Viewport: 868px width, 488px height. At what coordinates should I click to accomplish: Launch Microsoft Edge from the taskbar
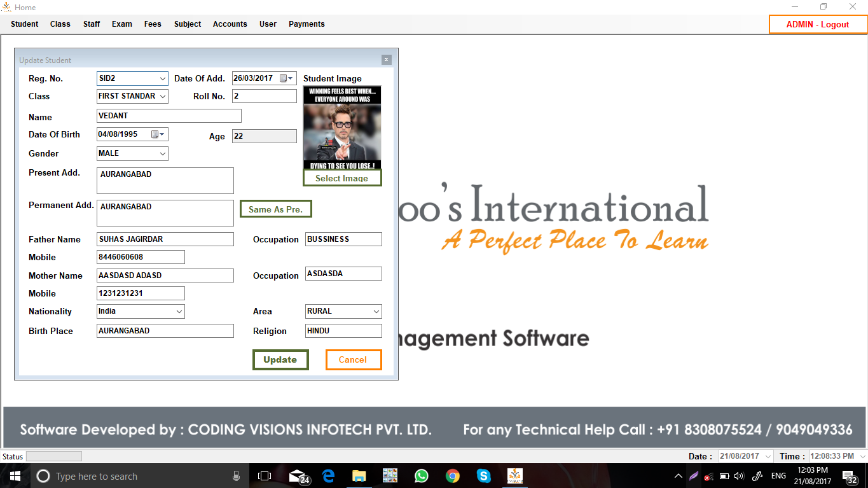328,475
